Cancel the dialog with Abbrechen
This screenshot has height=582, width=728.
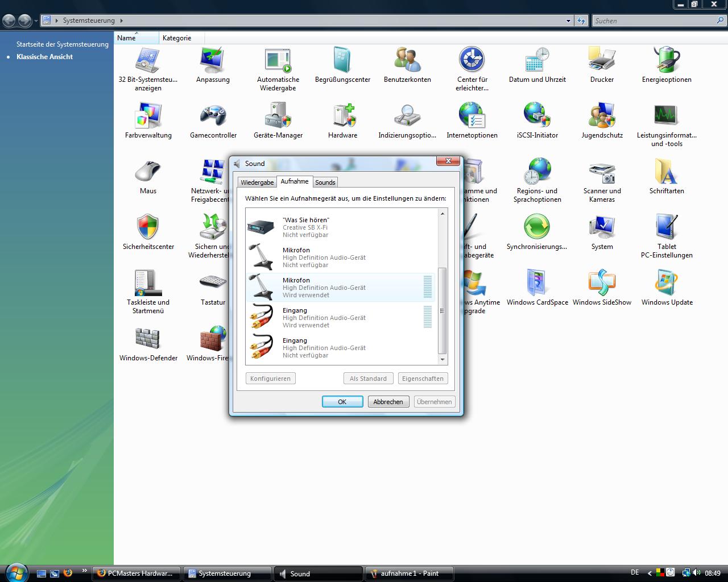388,402
